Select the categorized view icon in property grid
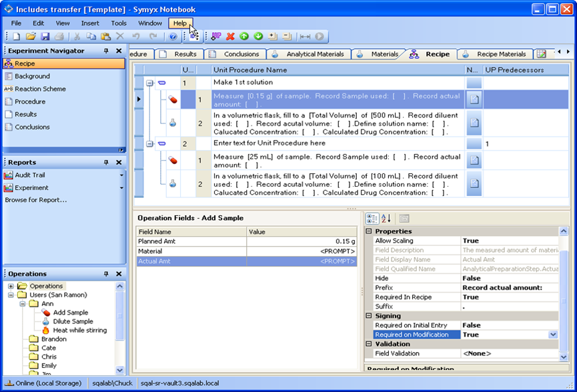 [373, 218]
